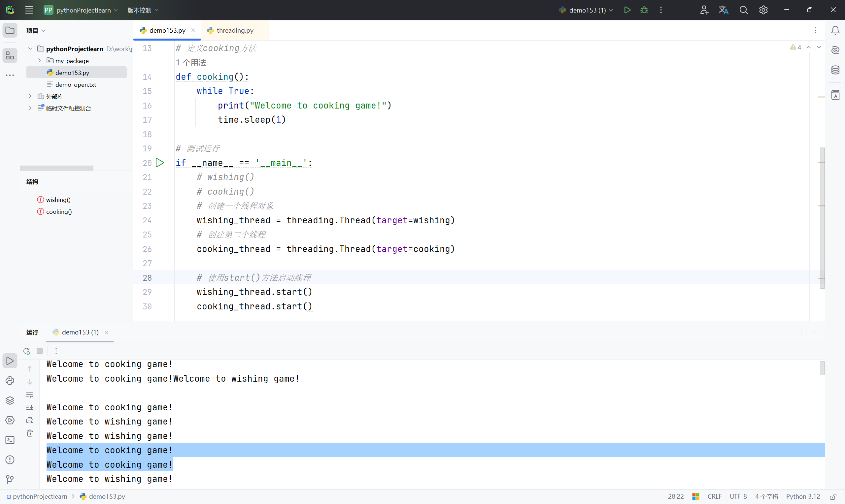Toggle soft-wrap in console output
Viewport: 845px width, 504px height.
(x=30, y=394)
